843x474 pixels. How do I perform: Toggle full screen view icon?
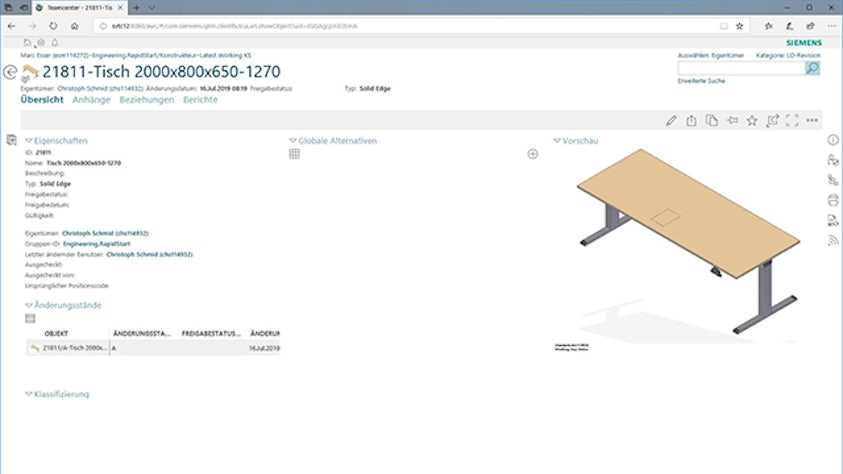point(792,120)
